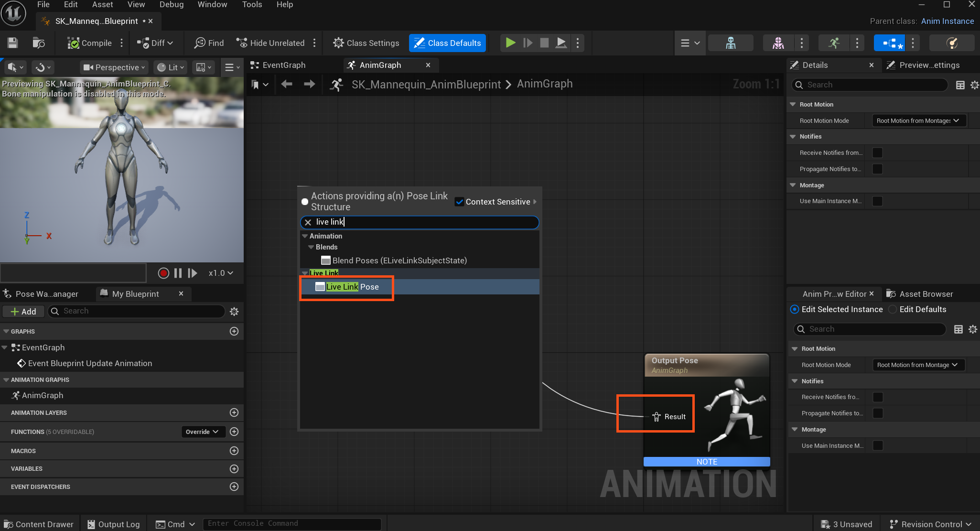The image size is (980, 531).
Task: Switch to the Asset Browser tab
Action: point(919,294)
